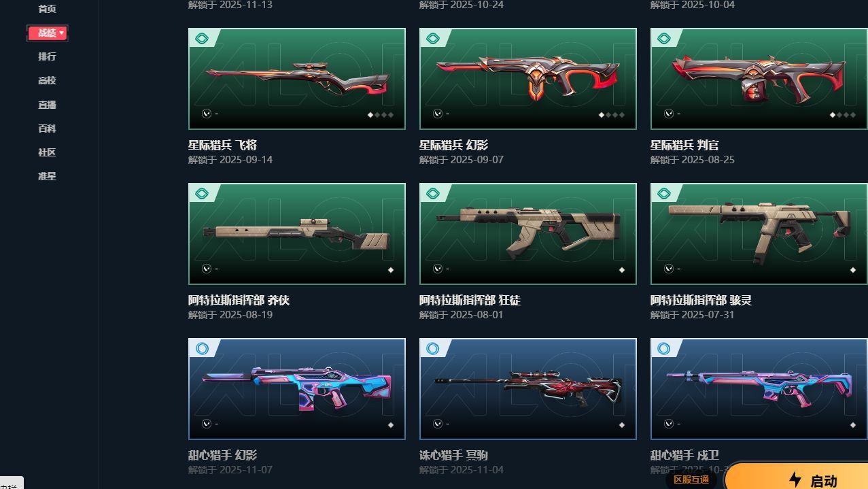The height and width of the screenshot is (489, 868).
Task: Click the tier icon on 星际猎兵 幻影 card
Action: (x=432, y=39)
